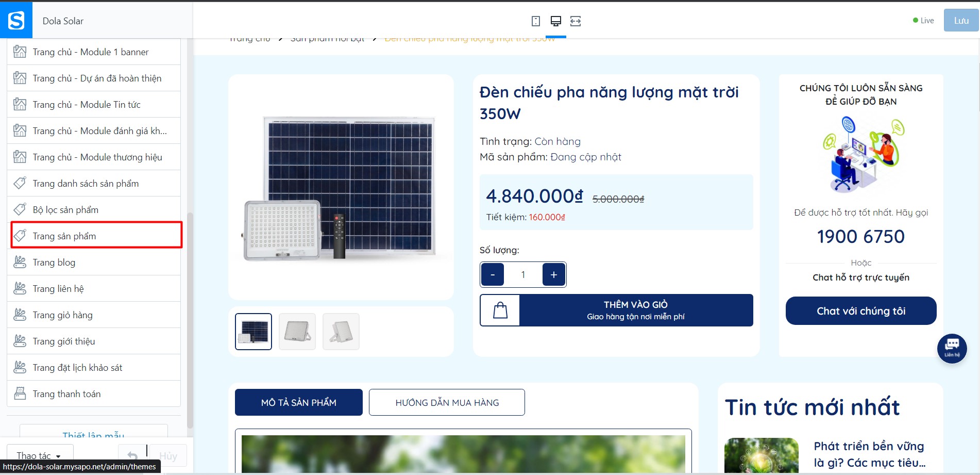Click icon beside Trang blog

point(20,262)
